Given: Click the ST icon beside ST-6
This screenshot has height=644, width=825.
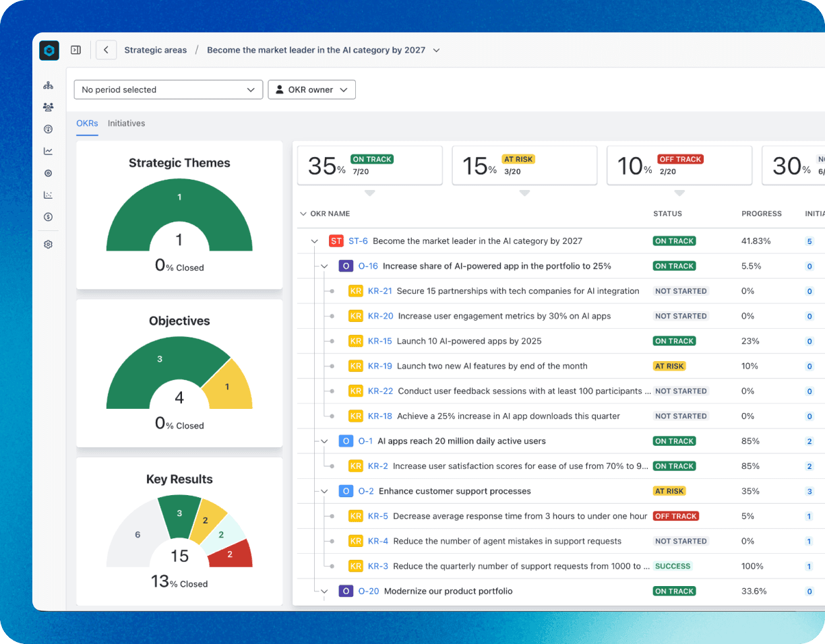Looking at the screenshot, I should tap(336, 241).
